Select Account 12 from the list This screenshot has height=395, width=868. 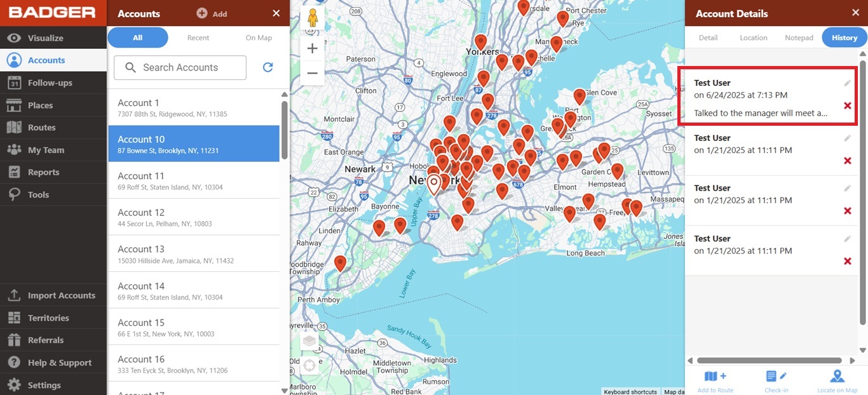coord(184,216)
